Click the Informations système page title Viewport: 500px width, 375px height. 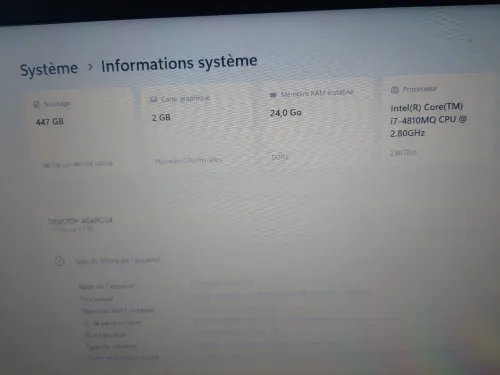click(179, 63)
